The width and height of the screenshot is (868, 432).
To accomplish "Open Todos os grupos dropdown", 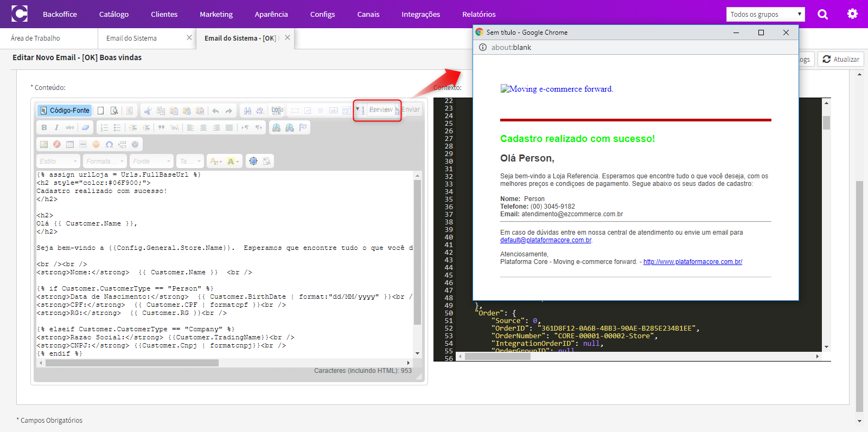I will [x=765, y=15].
